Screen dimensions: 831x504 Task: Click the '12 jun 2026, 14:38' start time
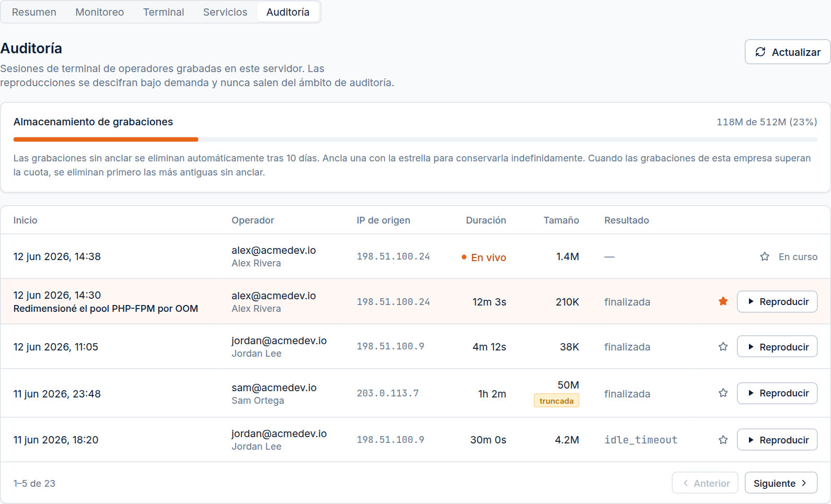57,256
